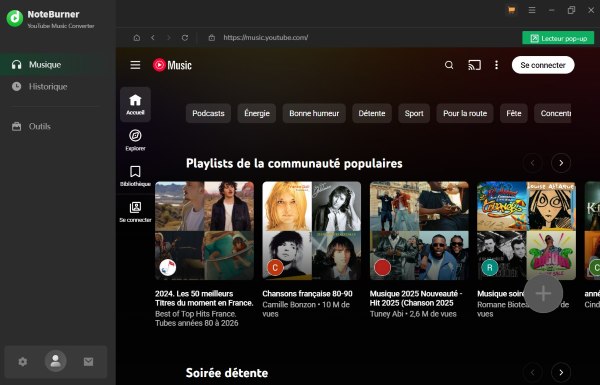600x385 pixels.
Task: Click the orange C avatar on Chansons française
Action: [x=275, y=267]
